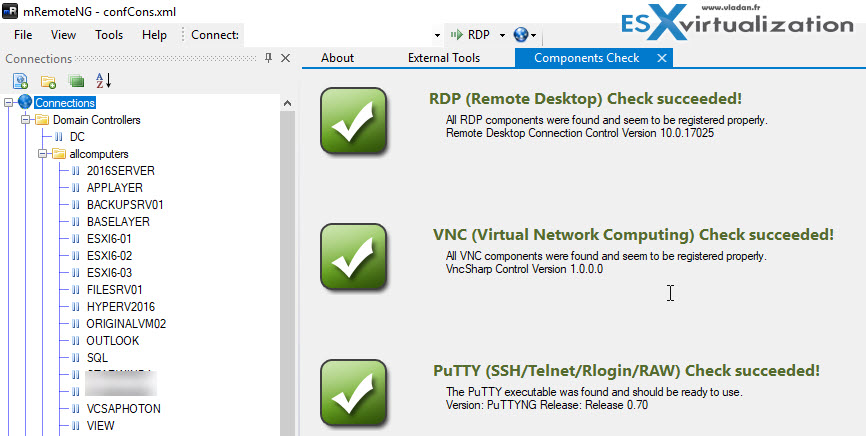Click into the Connect quick-connect field

click(337, 35)
